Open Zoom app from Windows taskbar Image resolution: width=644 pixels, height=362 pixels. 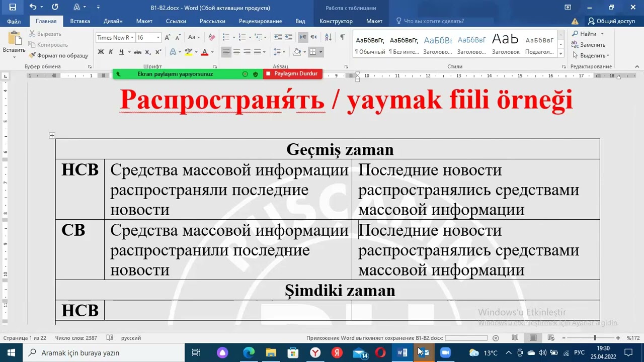coord(445,353)
